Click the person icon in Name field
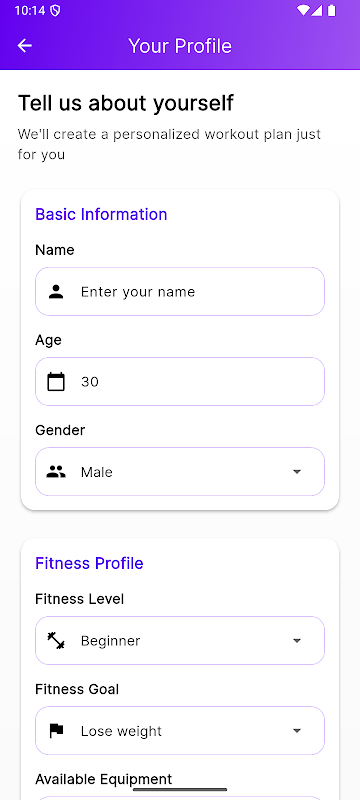Image resolution: width=360 pixels, height=800 pixels. pyautogui.click(x=56, y=292)
